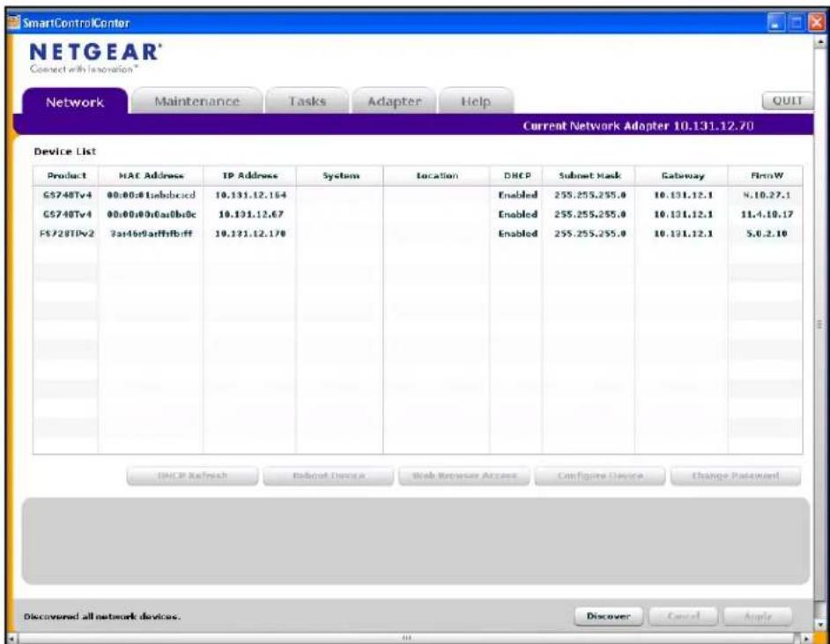Click IP address 10.131.12.164
This screenshot has width=830, height=644.
point(250,195)
